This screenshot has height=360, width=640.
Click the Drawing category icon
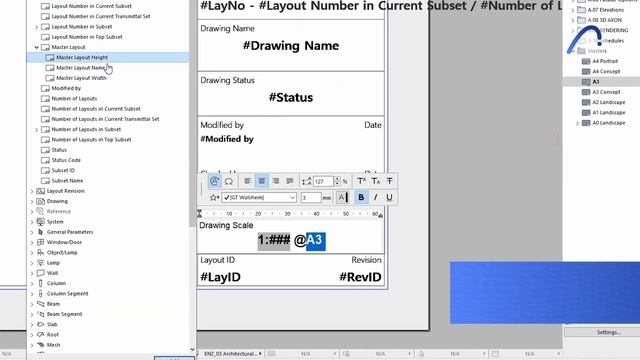(x=40, y=201)
